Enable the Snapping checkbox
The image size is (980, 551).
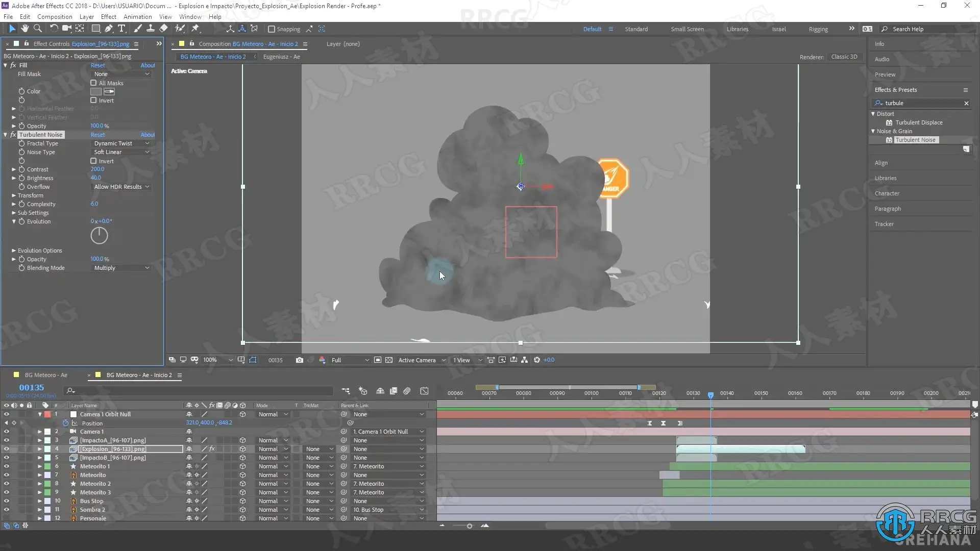click(272, 29)
